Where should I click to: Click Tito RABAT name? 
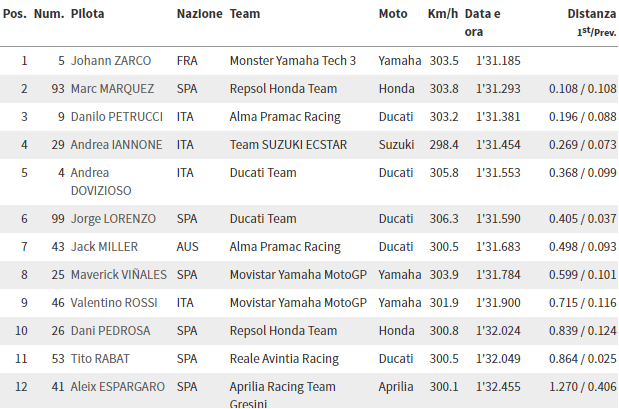click(x=100, y=359)
